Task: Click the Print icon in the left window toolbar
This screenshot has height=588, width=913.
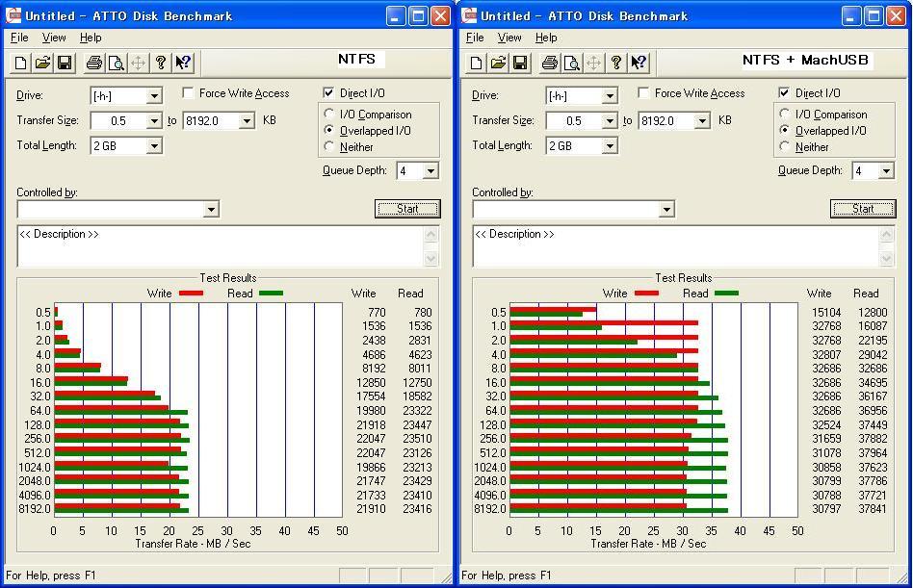Action: pyautogui.click(x=94, y=64)
